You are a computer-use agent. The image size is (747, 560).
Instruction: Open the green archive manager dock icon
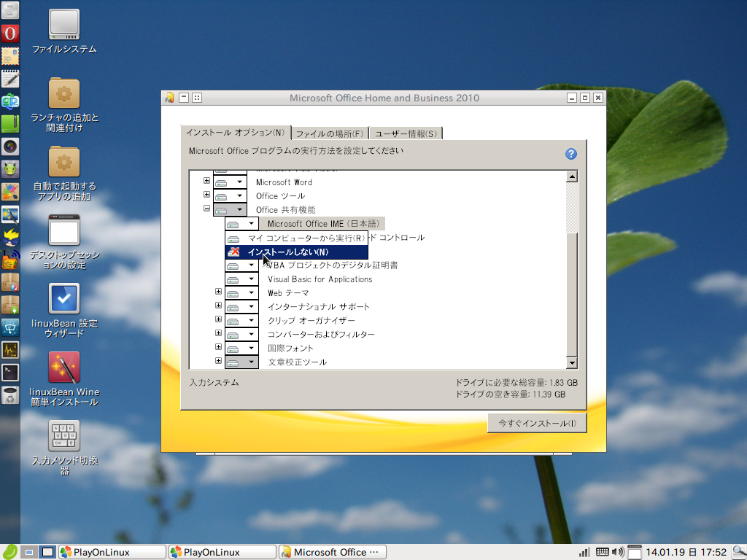[x=9, y=124]
